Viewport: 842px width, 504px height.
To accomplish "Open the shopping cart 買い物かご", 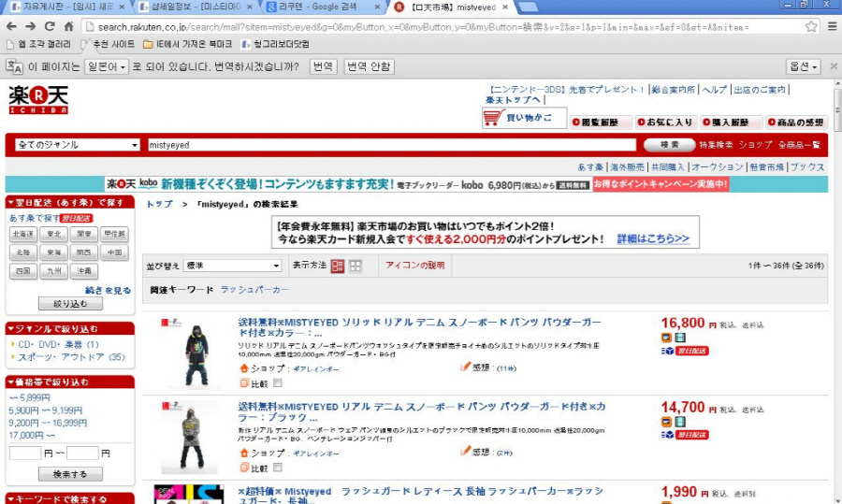I will (524, 118).
